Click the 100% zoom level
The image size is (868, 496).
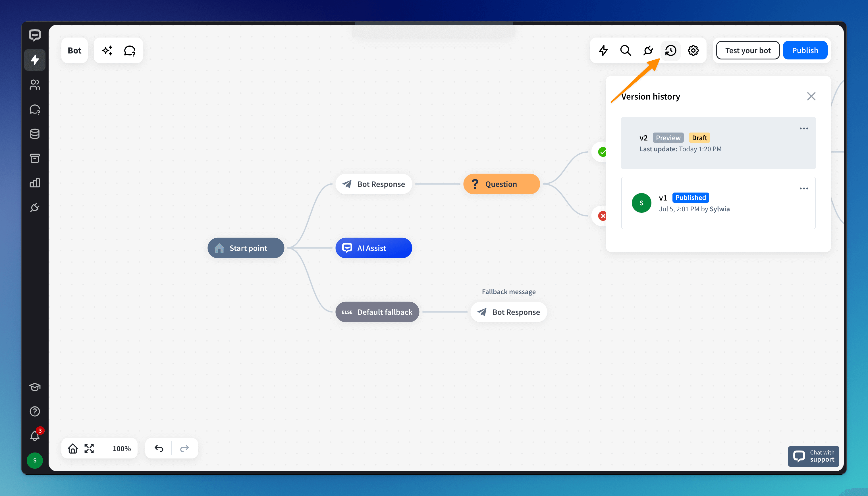pos(122,448)
